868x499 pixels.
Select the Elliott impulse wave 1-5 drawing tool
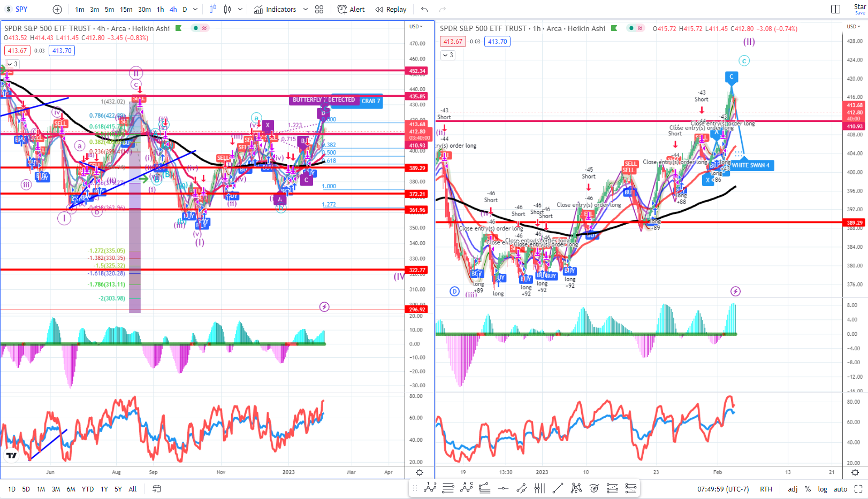pos(430,487)
